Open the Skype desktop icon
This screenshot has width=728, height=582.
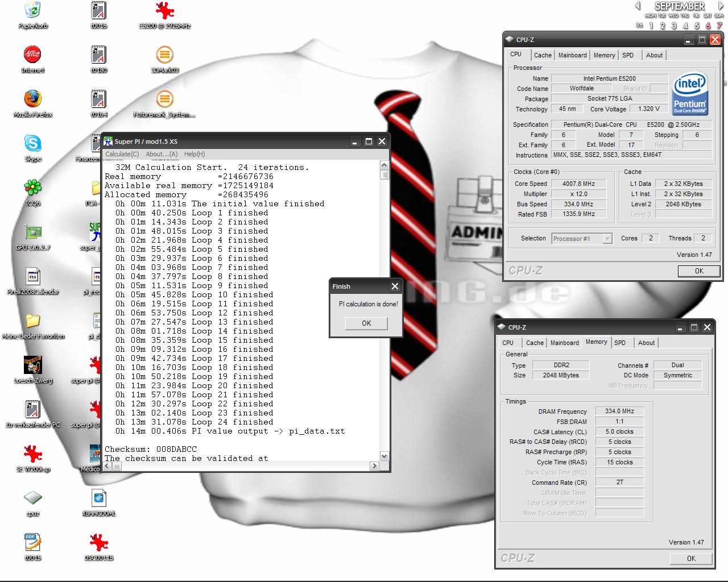33,143
